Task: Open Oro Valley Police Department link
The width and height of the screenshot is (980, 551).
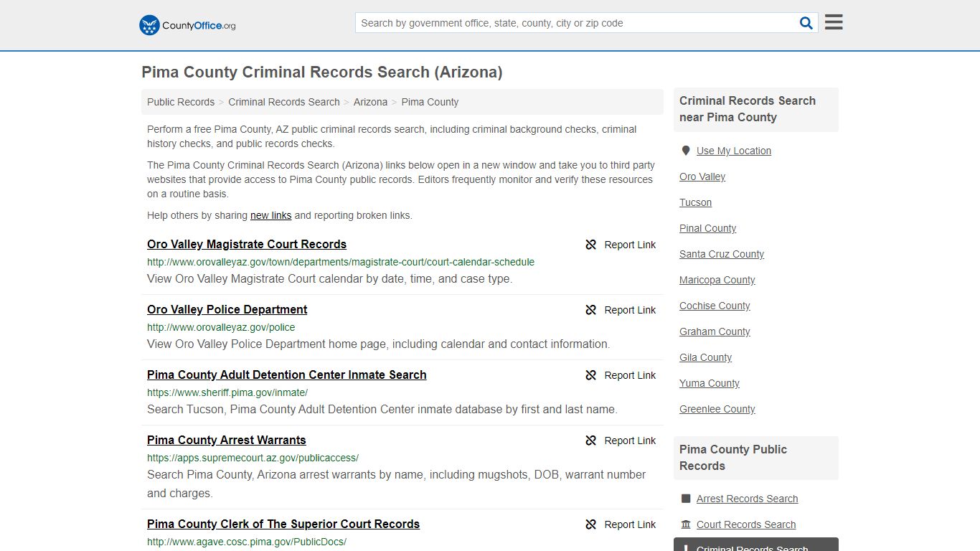Action: coord(227,309)
